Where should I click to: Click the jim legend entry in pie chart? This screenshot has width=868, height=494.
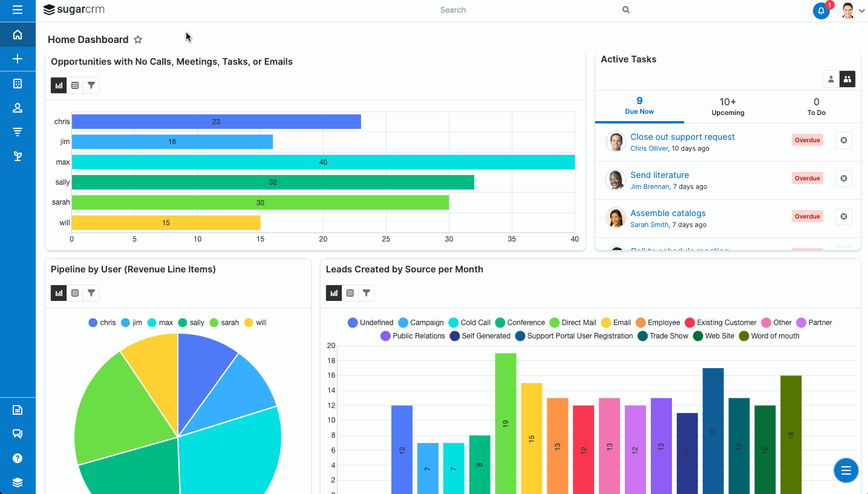[131, 323]
